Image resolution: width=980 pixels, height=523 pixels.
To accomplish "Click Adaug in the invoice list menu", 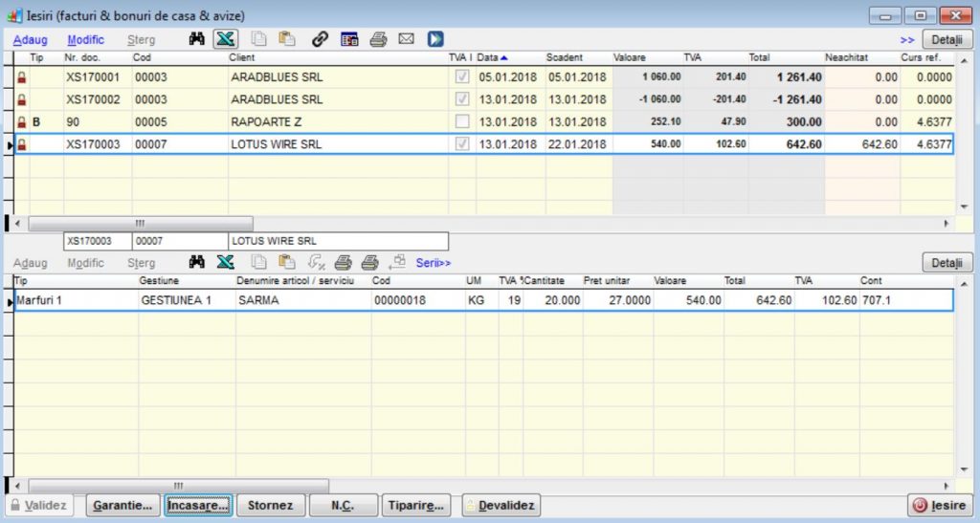I will pos(30,40).
